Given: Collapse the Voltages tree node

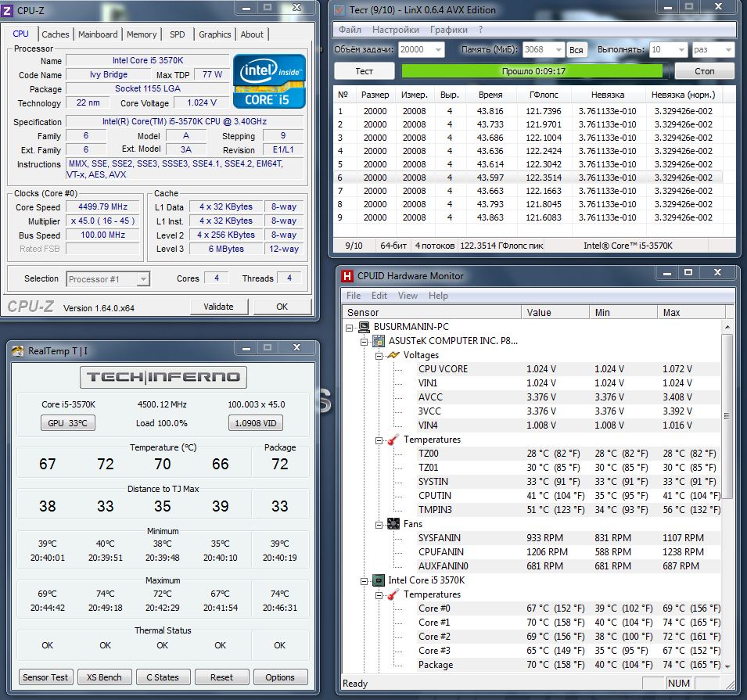Looking at the screenshot, I should click(378, 355).
